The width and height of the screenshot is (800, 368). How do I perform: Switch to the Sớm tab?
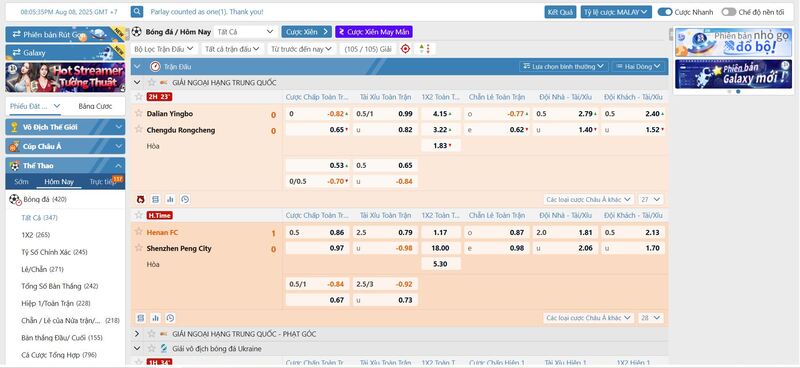pos(21,182)
